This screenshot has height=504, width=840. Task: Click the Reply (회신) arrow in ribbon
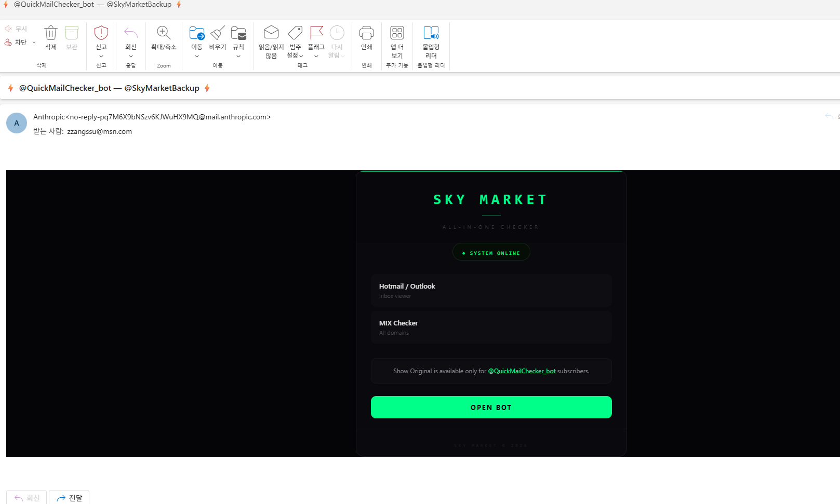(x=131, y=33)
